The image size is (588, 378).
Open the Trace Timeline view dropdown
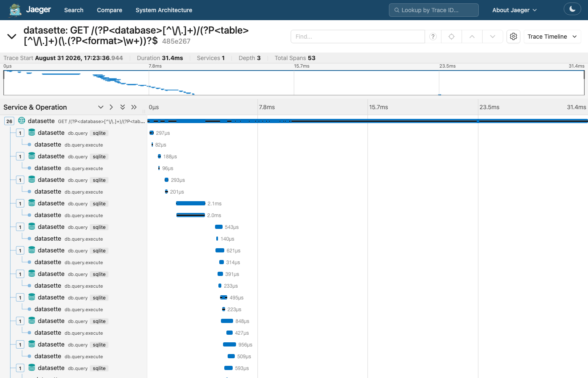coord(552,37)
